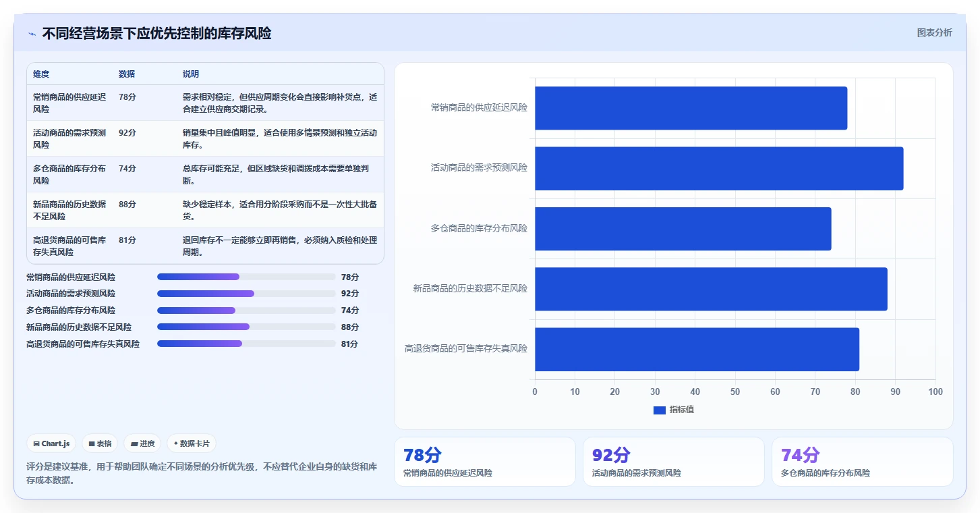Open the 92分 data card
The width and height of the screenshot is (980, 513).
[x=674, y=462]
